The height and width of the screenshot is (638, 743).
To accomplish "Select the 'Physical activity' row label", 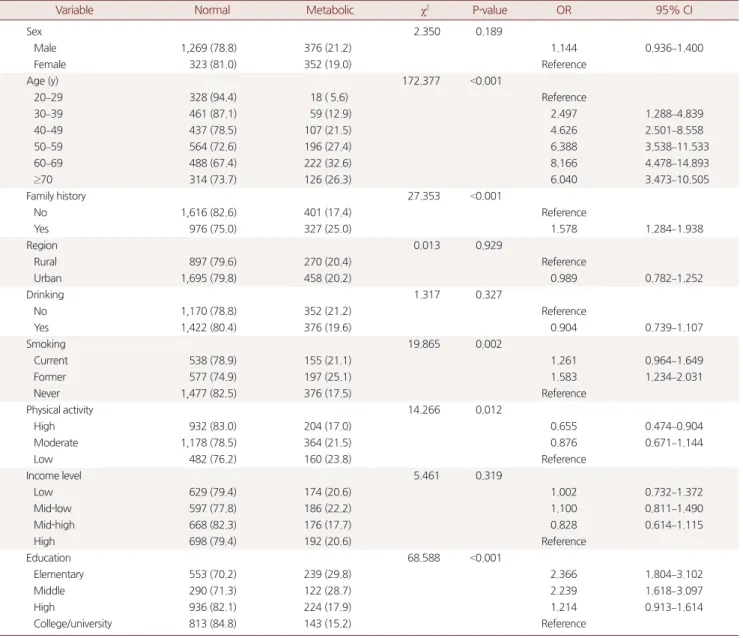I will tap(60, 410).
